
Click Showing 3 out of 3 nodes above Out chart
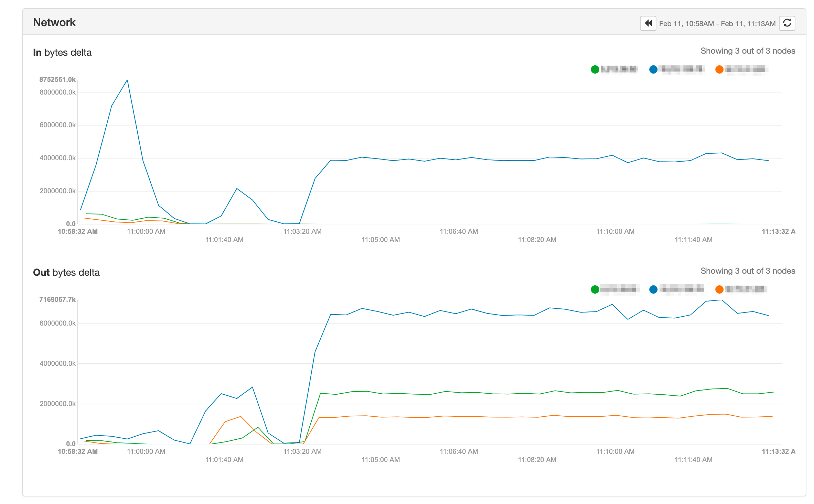pyautogui.click(x=748, y=271)
